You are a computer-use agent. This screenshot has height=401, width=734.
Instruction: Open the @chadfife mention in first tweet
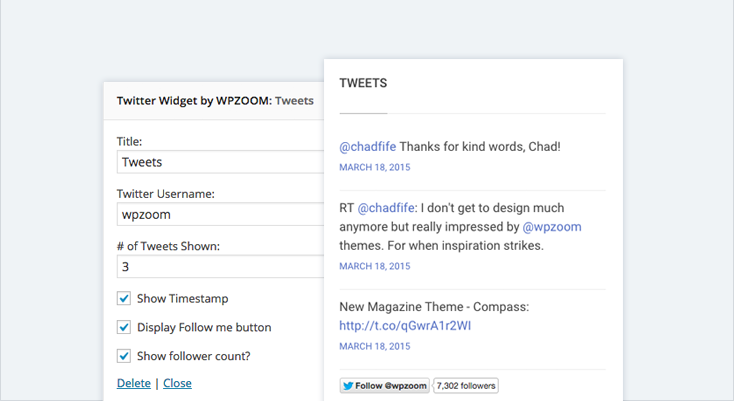click(367, 147)
